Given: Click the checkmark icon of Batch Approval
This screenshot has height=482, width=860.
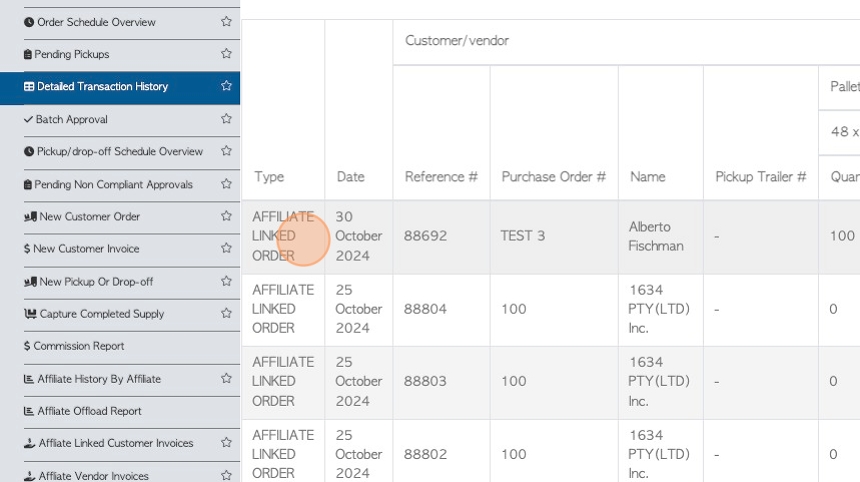Looking at the screenshot, I should (x=29, y=120).
